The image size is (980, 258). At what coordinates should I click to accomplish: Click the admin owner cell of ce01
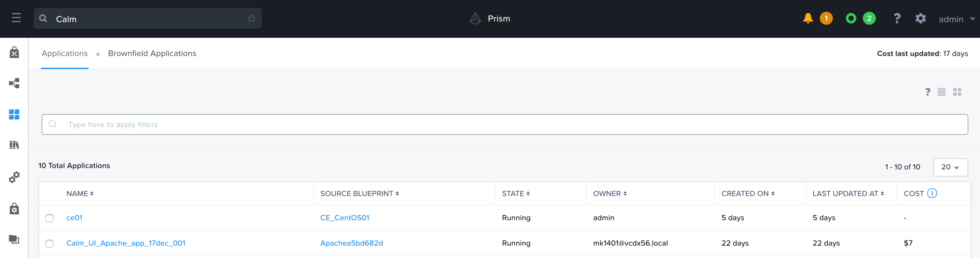[603, 218]
